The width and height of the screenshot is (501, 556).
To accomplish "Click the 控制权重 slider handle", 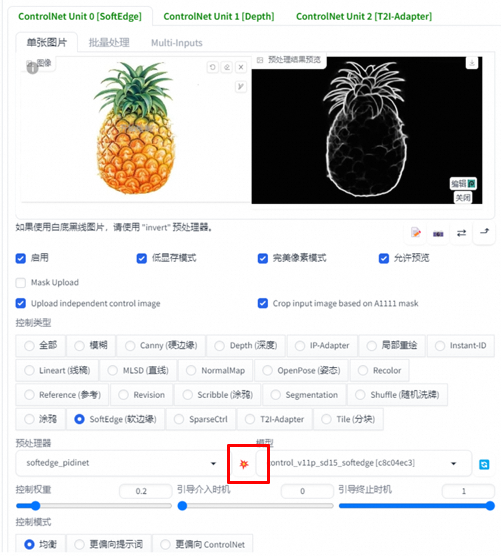I will (x=35, y=506).
